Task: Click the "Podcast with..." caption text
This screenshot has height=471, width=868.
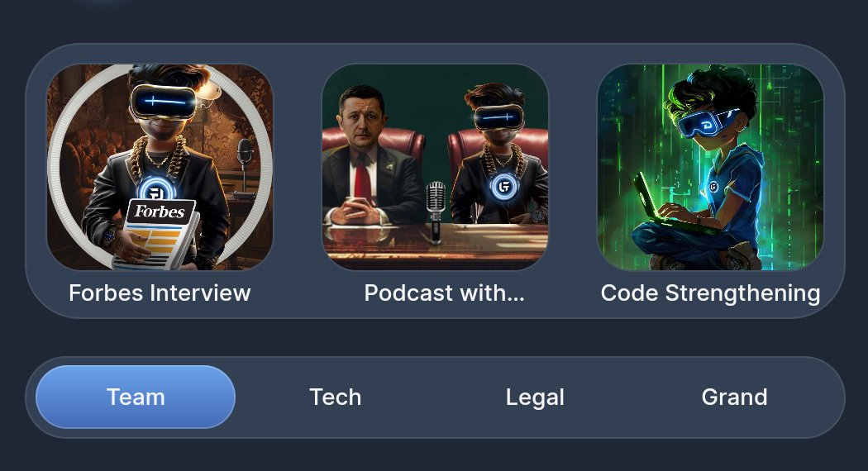Action: pos(444,293)
